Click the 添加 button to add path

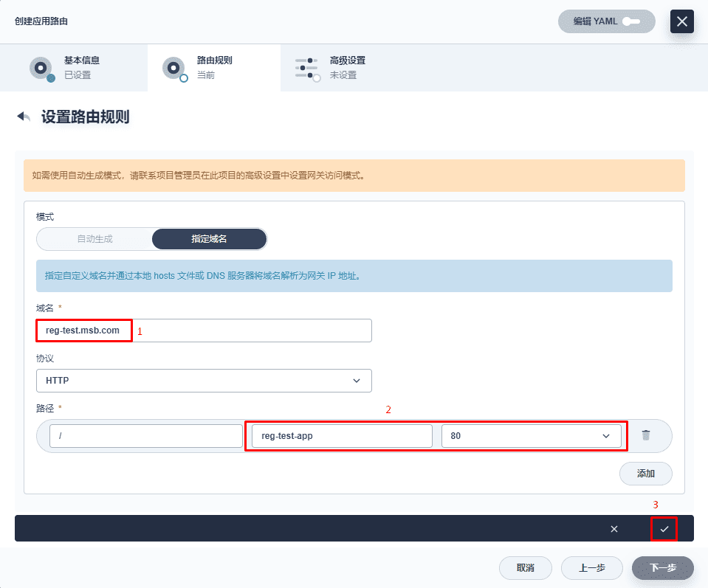click(646, 474)
